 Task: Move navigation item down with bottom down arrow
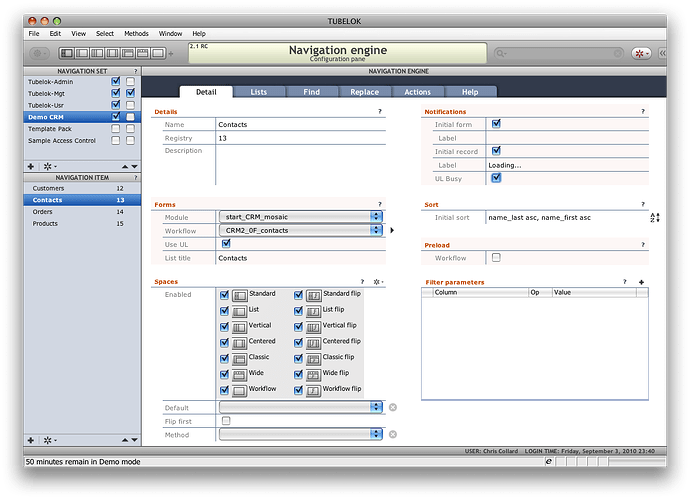135,440
